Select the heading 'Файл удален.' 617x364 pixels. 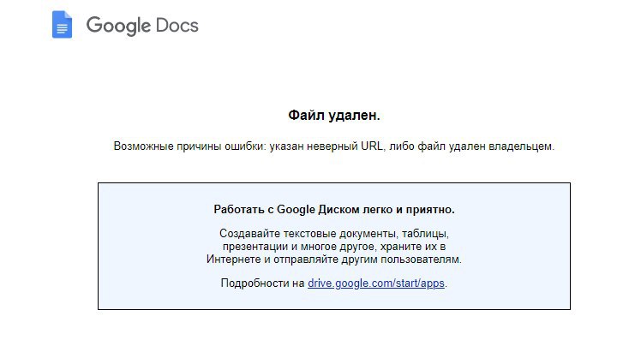click(x=334, y=115)
